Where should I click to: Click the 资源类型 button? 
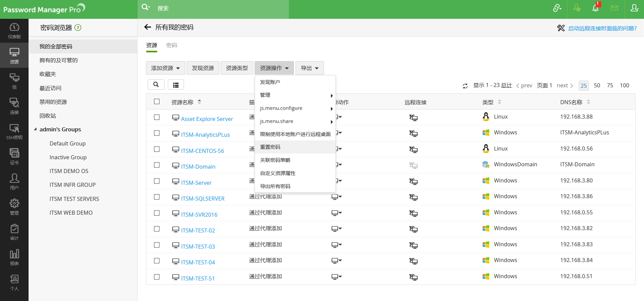click(237, 68)
